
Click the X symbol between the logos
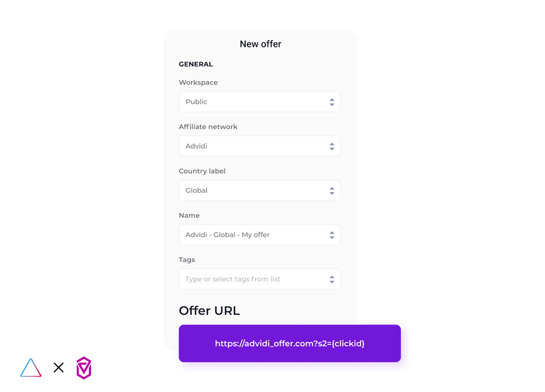tap(59, 367)
